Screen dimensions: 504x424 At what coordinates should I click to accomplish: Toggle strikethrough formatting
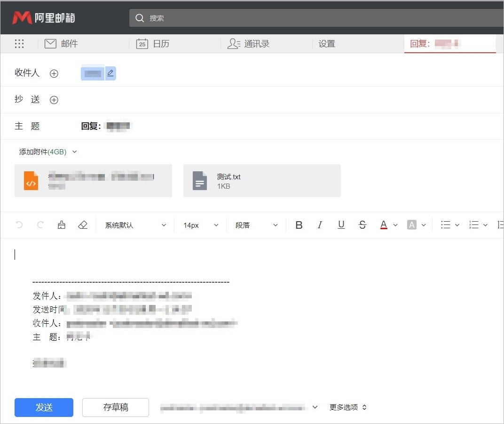pyautogui.click(x=362, y=225)
